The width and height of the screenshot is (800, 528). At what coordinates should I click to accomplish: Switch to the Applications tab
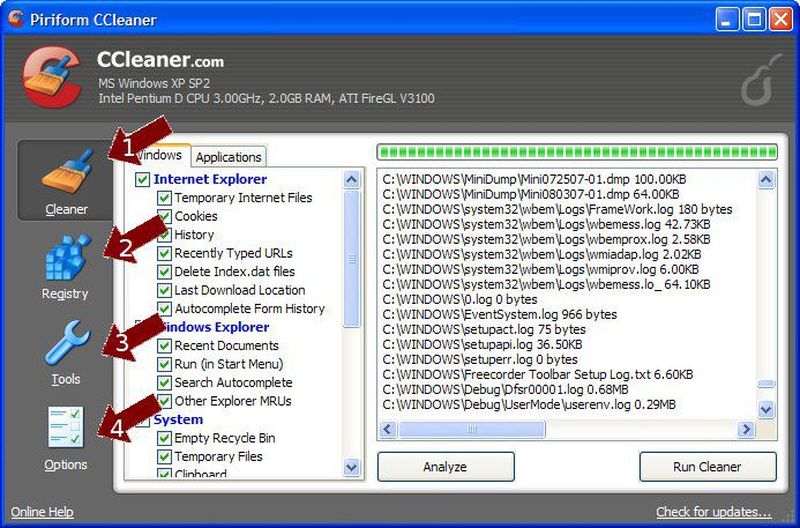[228, 157]
